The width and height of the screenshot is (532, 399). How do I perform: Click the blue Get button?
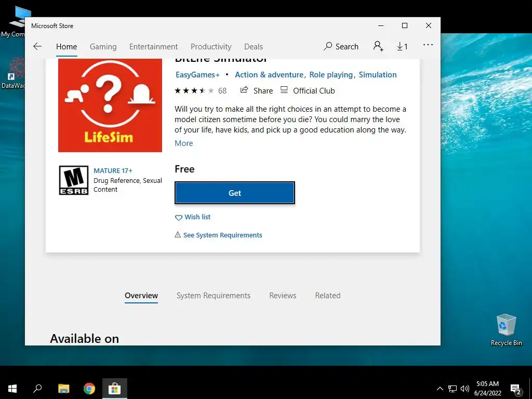[x=235, y=193]
